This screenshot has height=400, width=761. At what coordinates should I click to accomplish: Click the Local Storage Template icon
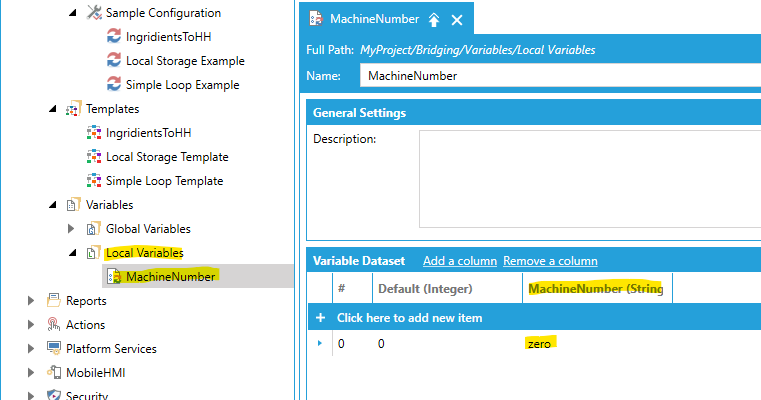pos(94,156)
